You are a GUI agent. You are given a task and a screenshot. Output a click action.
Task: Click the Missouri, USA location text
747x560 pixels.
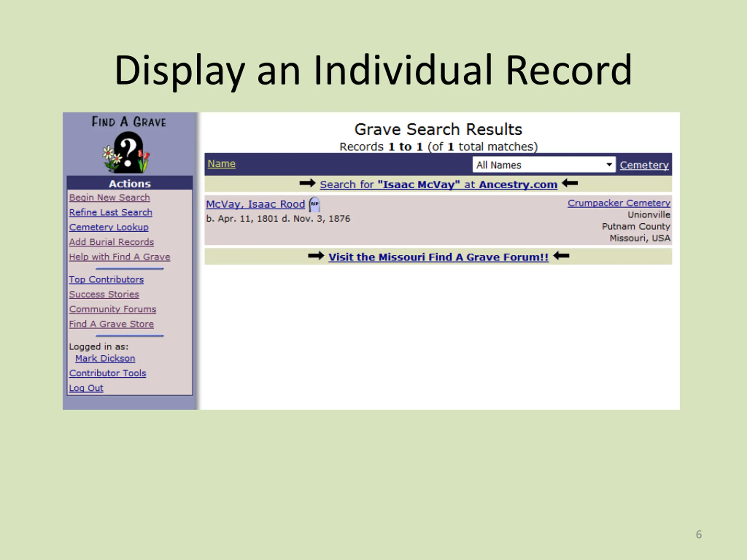click(640, 238)
